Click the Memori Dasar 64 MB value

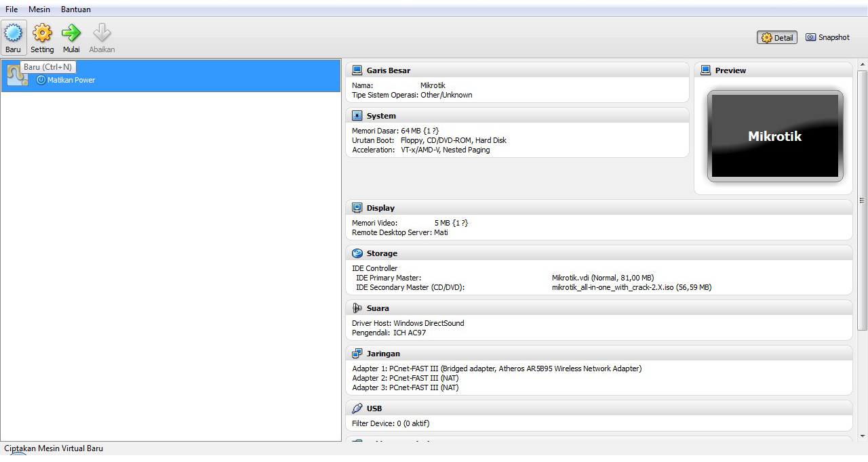point(420,131)
